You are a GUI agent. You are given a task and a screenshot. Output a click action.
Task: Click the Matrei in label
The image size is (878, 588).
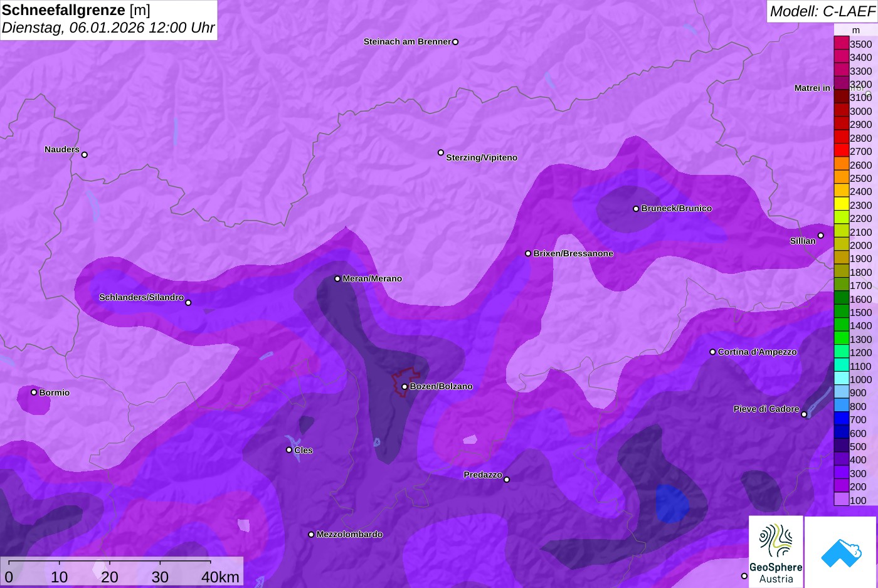tap(812, 88)
